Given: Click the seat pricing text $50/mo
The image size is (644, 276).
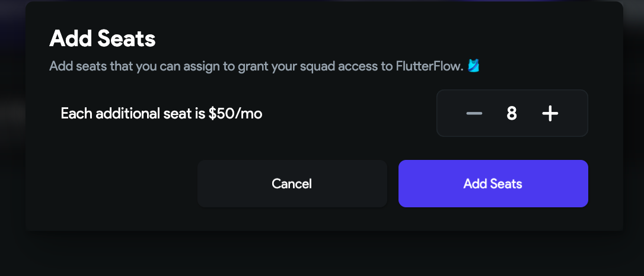Looking at the screenshot, I should coord(235,114).
